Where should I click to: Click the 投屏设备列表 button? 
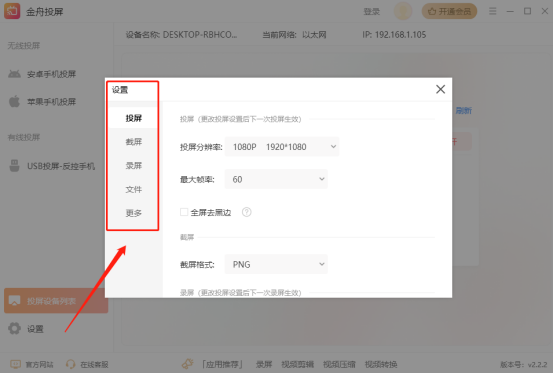click(x=56, y=301)
